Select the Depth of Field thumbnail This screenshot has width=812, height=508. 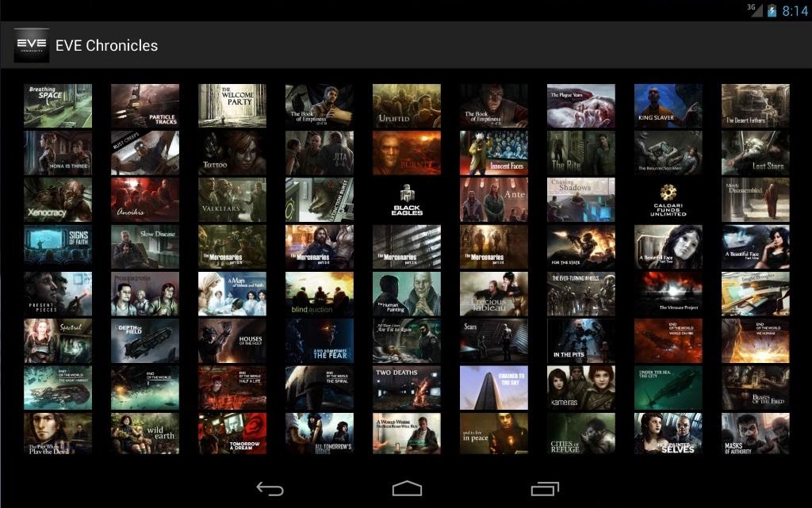[x=145, y=341]
